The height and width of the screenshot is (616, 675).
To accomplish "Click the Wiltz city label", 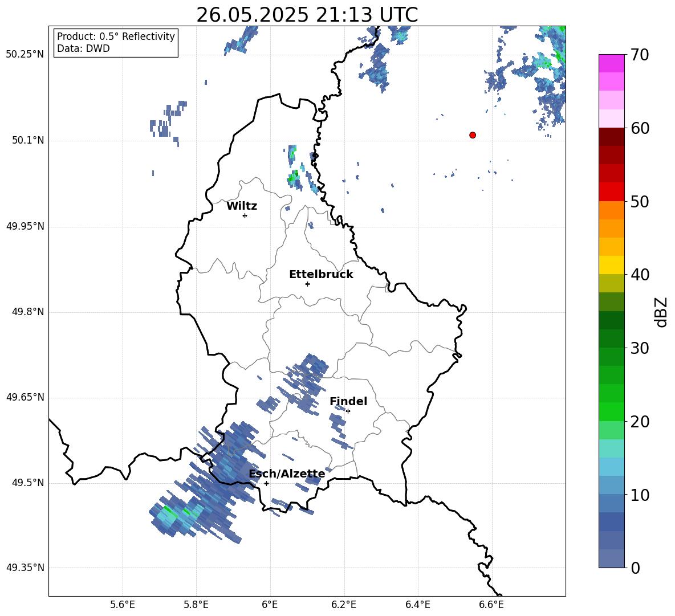I will 242,206.
